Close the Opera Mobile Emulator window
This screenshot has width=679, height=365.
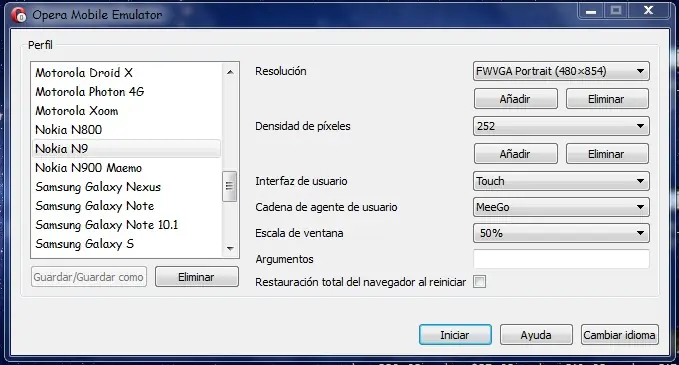coord(648,11)
